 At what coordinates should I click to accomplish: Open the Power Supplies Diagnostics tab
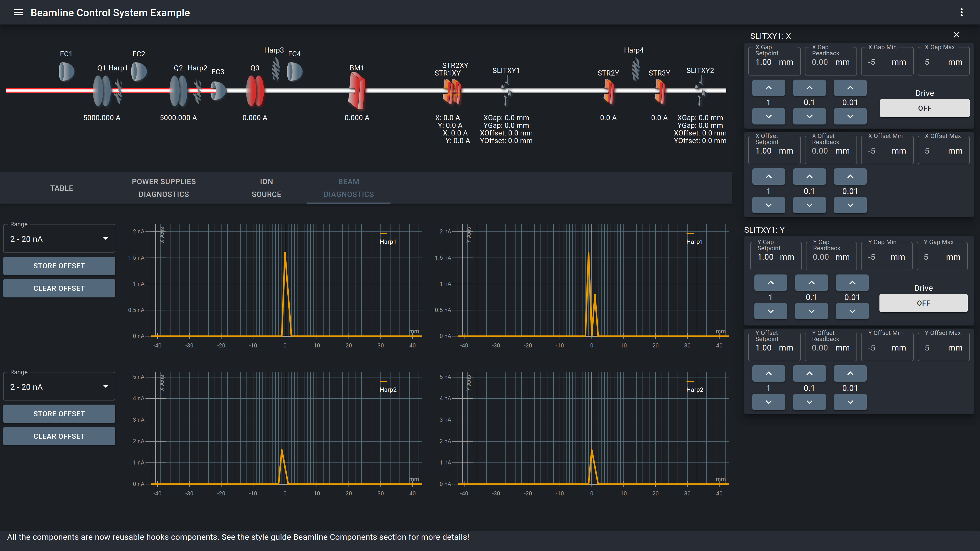point(164,188)
